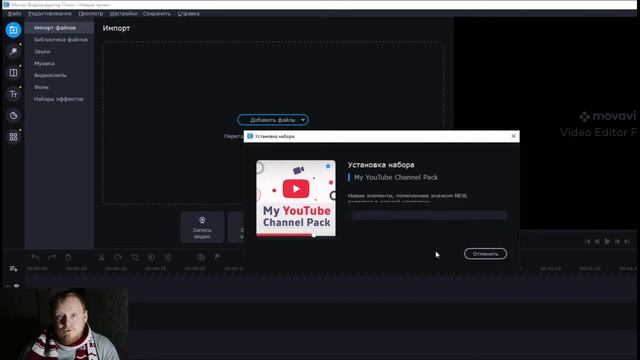Screen dimensions: 640x360
Task: Click the Запись видео button
Action: click(x=202, y=227)
